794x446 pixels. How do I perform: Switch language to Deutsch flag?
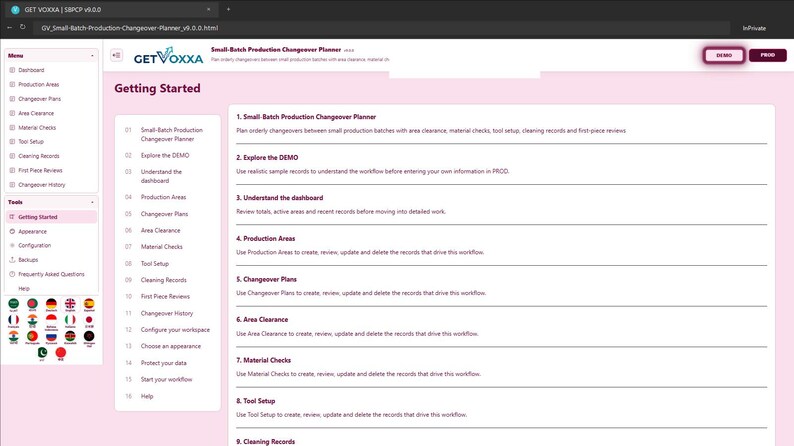tap(51, 304)
